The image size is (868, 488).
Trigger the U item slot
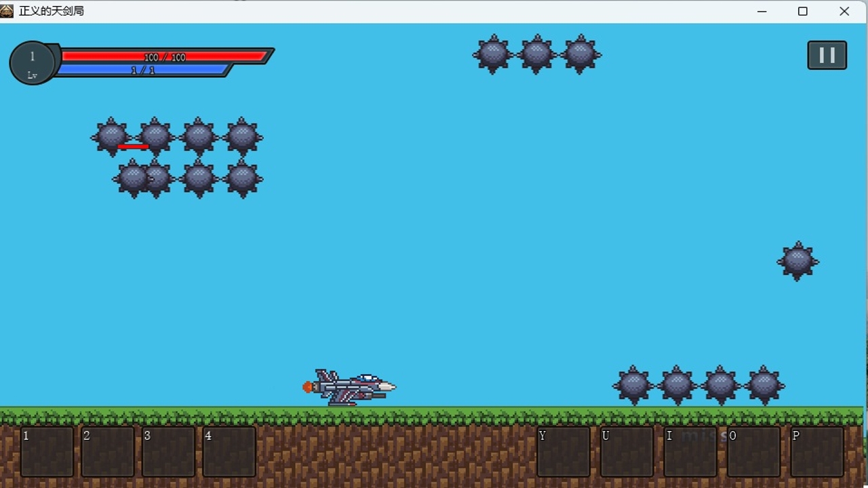tap(627, 451)
